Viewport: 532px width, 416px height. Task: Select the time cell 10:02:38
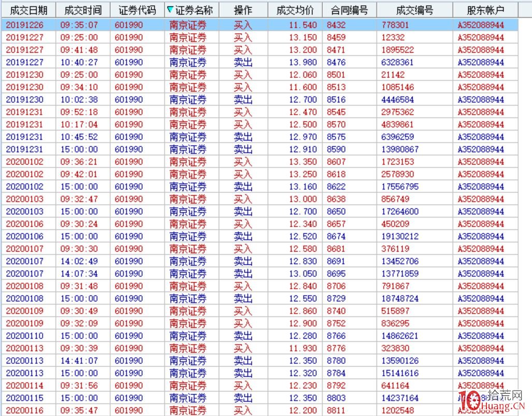[79, 100]
